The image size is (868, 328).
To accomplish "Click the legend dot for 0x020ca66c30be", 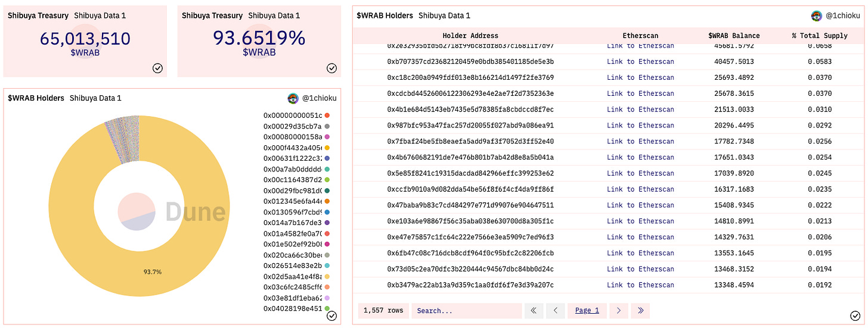I will tap(328, 255).
